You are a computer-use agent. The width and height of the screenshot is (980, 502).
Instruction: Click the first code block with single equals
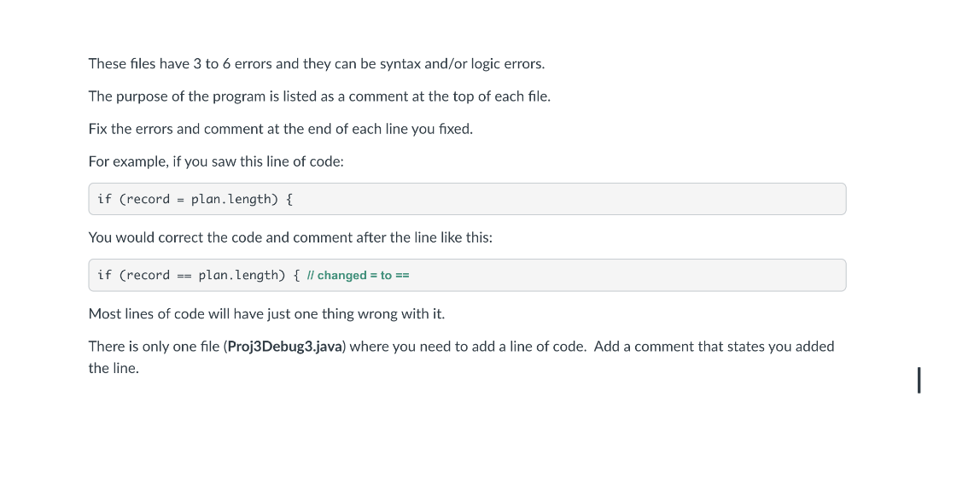coord(467,199)
